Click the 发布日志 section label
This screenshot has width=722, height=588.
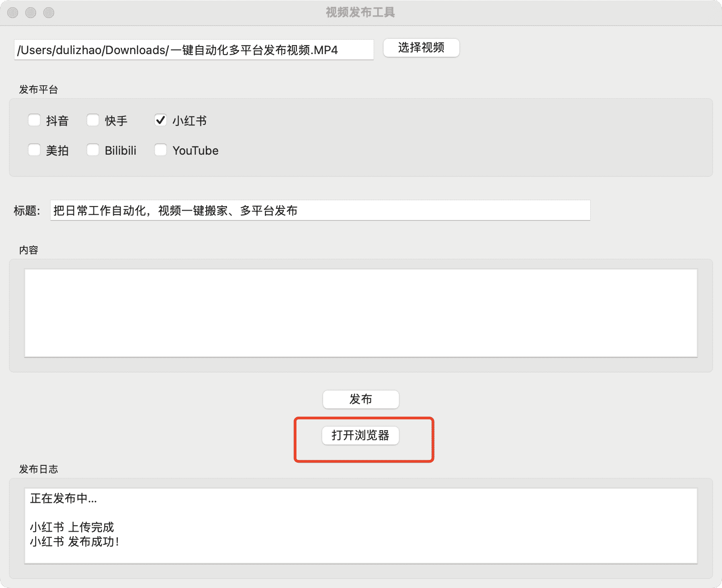coord(38,469)
